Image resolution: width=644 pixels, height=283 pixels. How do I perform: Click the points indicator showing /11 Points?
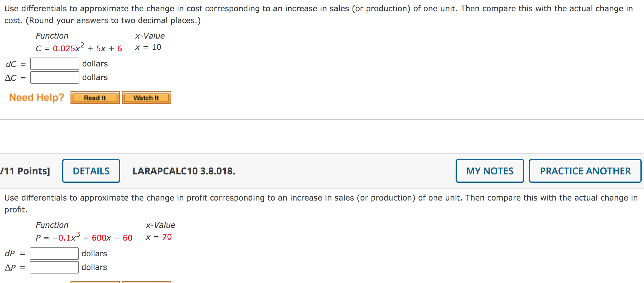click(25, 171)
